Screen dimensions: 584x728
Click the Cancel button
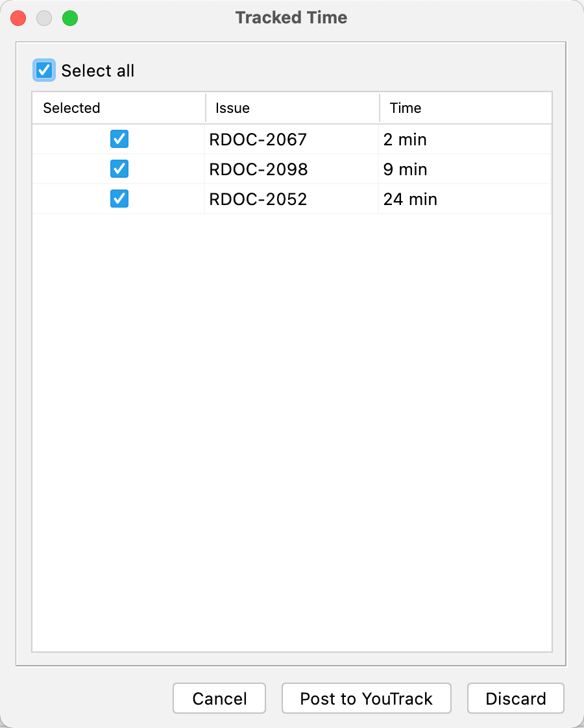219,698
